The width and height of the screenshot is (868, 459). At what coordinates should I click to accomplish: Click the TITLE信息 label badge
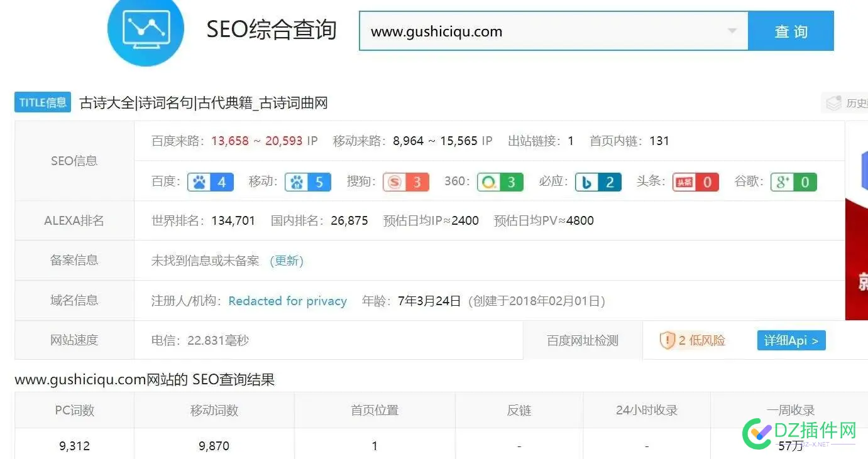point(43,102)
